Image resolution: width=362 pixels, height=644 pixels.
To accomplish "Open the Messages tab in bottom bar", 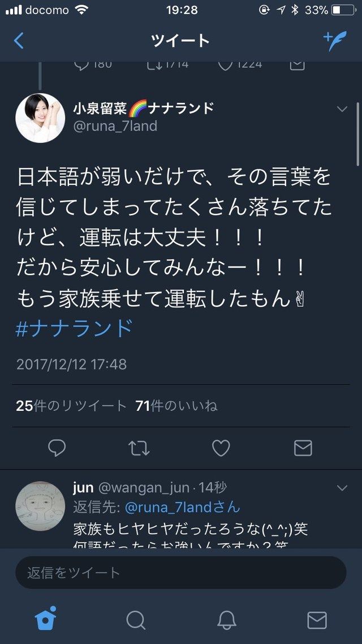I will [x=317, y=620].
